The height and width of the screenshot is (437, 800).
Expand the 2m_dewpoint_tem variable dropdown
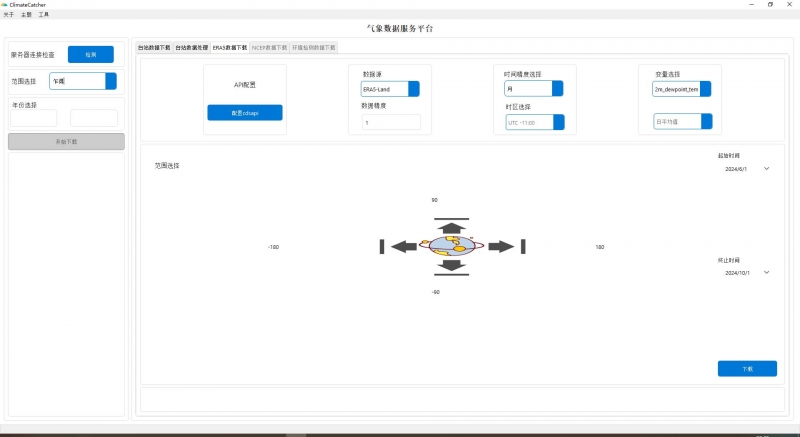tap(705, 89)
